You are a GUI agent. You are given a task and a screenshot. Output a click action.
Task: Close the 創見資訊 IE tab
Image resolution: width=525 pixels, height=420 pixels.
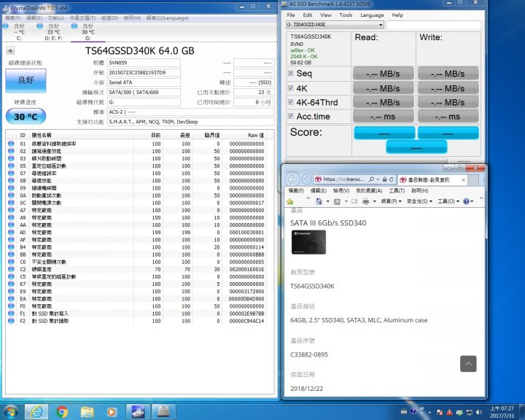463,180
